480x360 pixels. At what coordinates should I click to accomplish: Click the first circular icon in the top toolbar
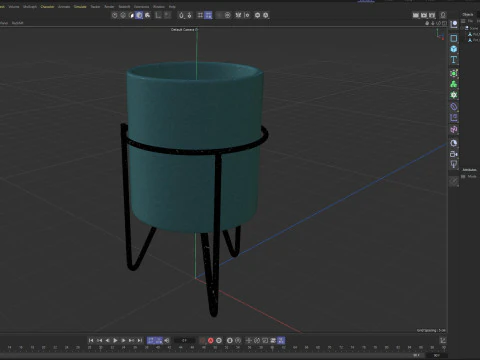pos(115,15)
